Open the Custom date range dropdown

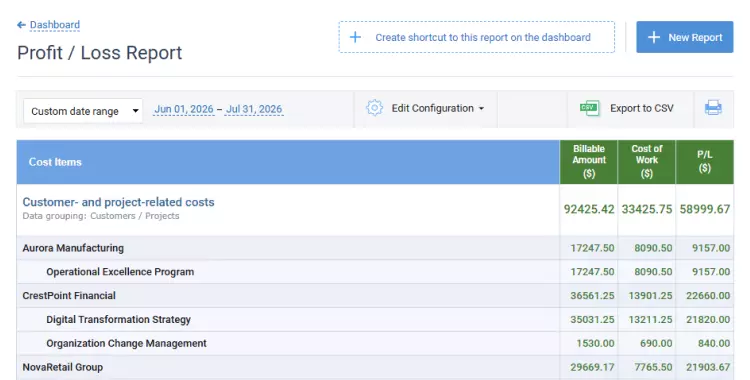point(83,111)
